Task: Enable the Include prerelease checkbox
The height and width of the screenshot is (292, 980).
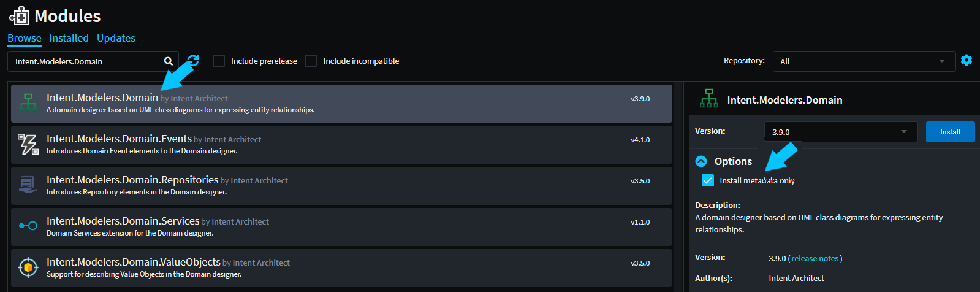Action: (219, 61)
